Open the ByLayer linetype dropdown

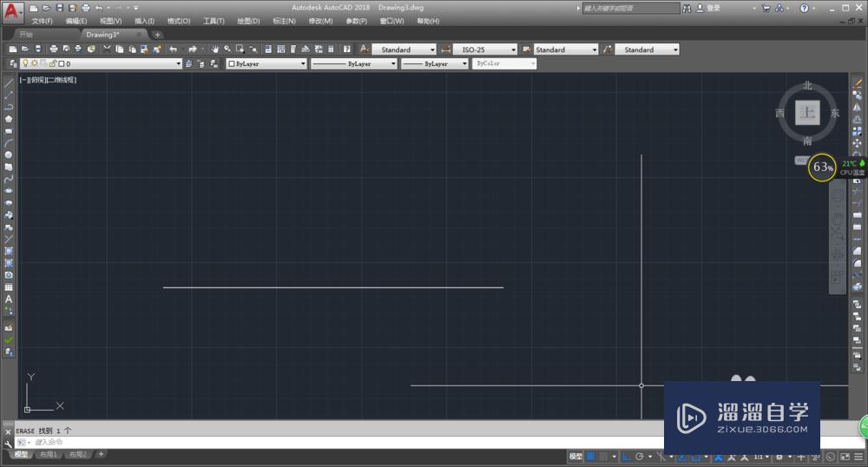coord(354,63)
